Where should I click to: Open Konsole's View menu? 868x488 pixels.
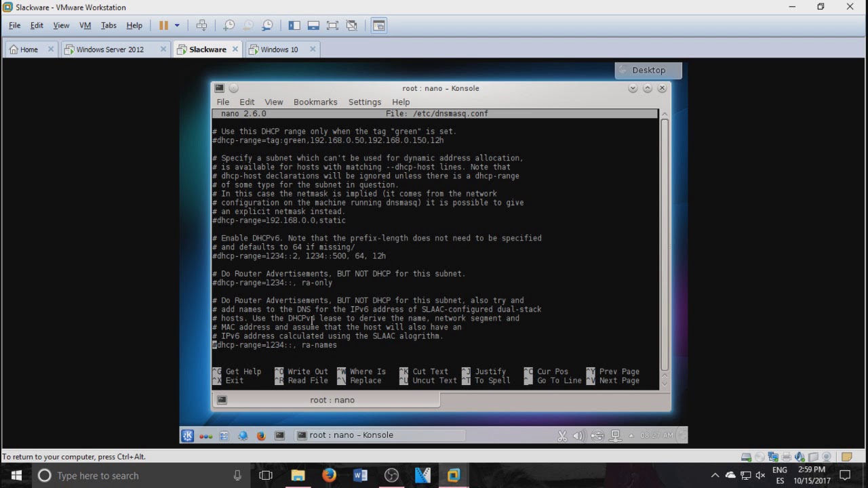pyautogui.click(x=273, y=102)
